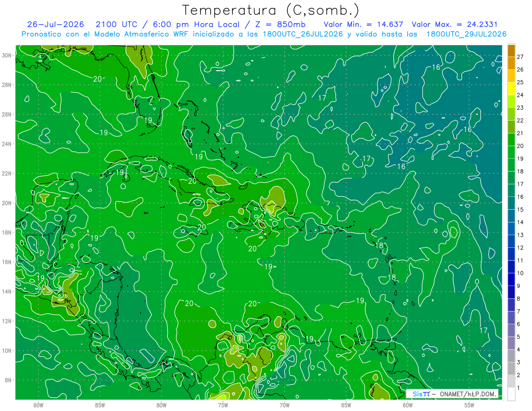Click the '90W' longitude axis label
Viewport: 532px width, 411px height.
click(39, 405)
